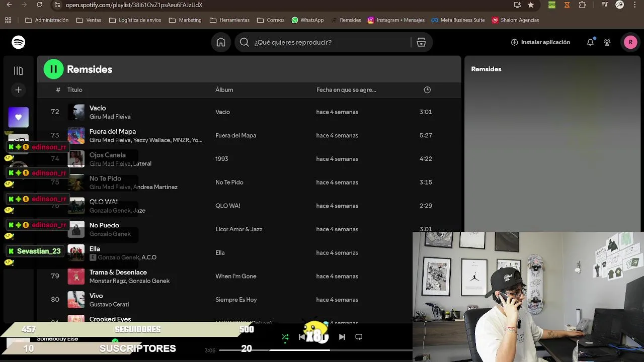Go to Spotify home
This screenshot has width=644, height=362.
(221, 42)
